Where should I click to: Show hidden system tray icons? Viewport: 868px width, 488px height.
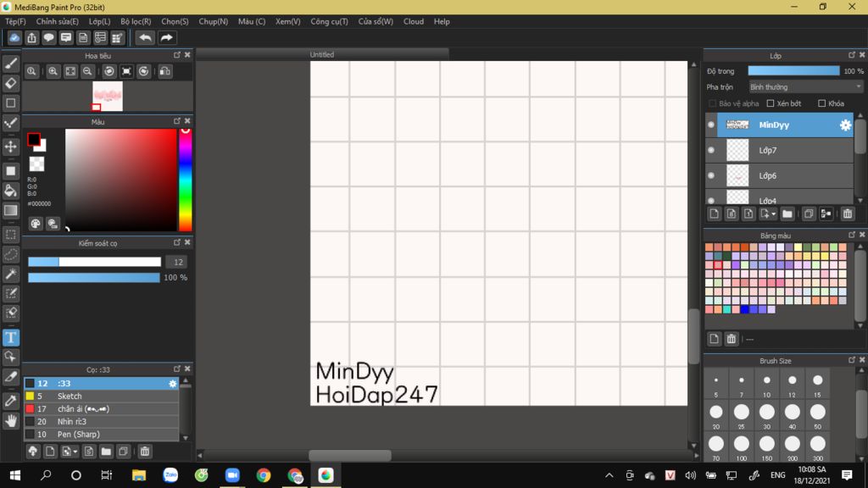tap(609, 475)
